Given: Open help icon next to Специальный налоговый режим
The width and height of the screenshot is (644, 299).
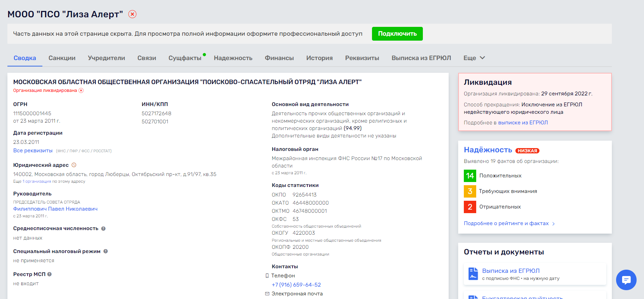Looking at the screenshot, I should [x=106, y=251].
